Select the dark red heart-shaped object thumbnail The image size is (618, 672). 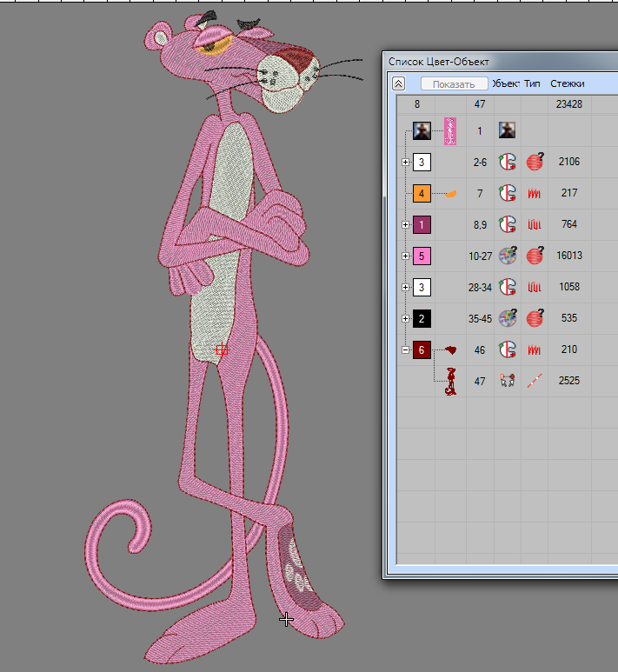coord(450,349)
